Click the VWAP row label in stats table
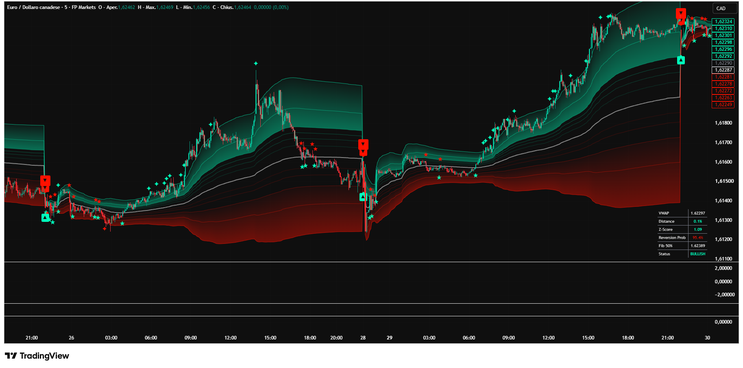Image resolution: width=743 pixels, height=368 pixels. (x=664, y=213)
